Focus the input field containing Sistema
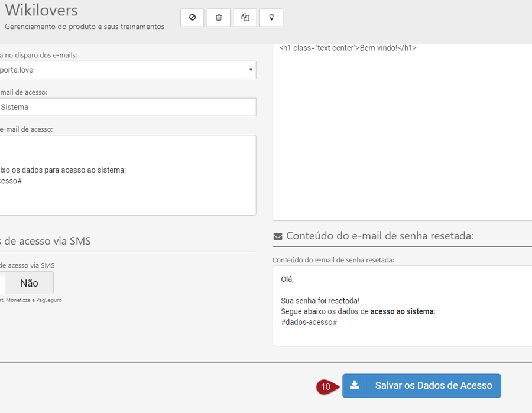This screenshot has width=532, height=413. 127,107
